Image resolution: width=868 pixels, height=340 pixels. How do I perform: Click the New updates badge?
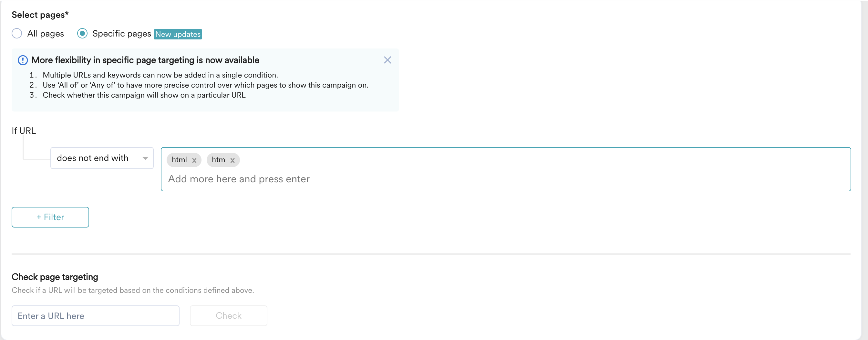click(x=178, y=34)
